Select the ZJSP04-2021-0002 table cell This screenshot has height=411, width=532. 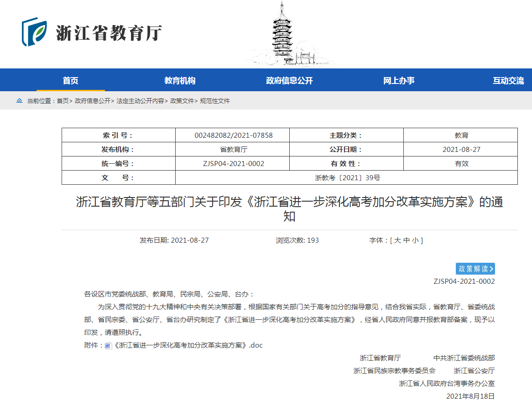coord(232,163)
